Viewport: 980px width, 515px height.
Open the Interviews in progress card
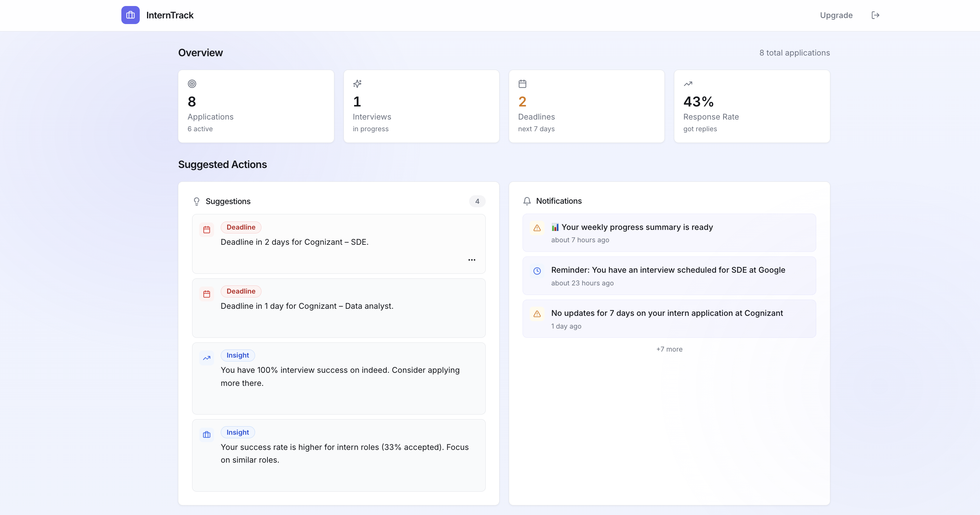coord(421,106)
